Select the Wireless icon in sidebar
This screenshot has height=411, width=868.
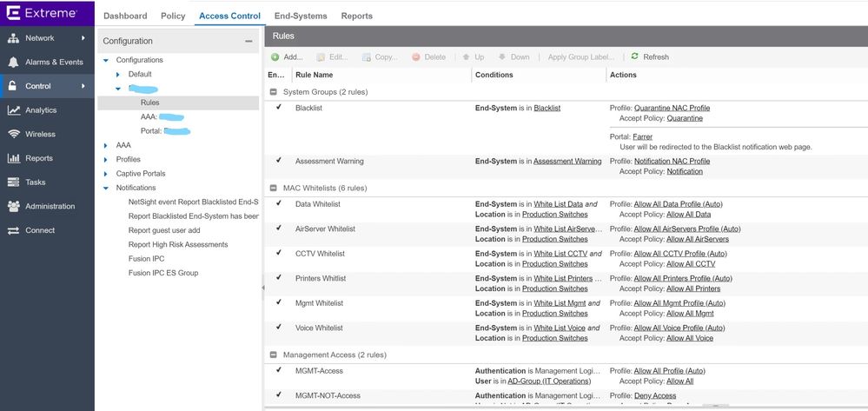point(13,135)
